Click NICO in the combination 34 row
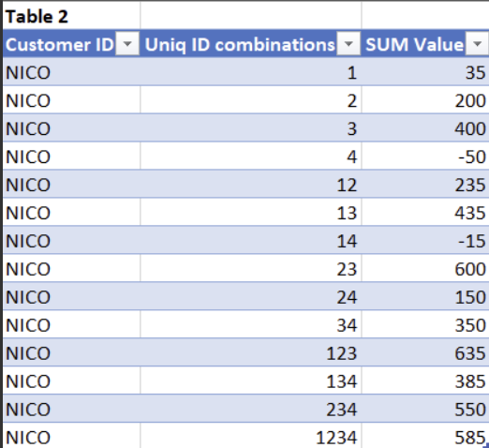 coord(28,325)
